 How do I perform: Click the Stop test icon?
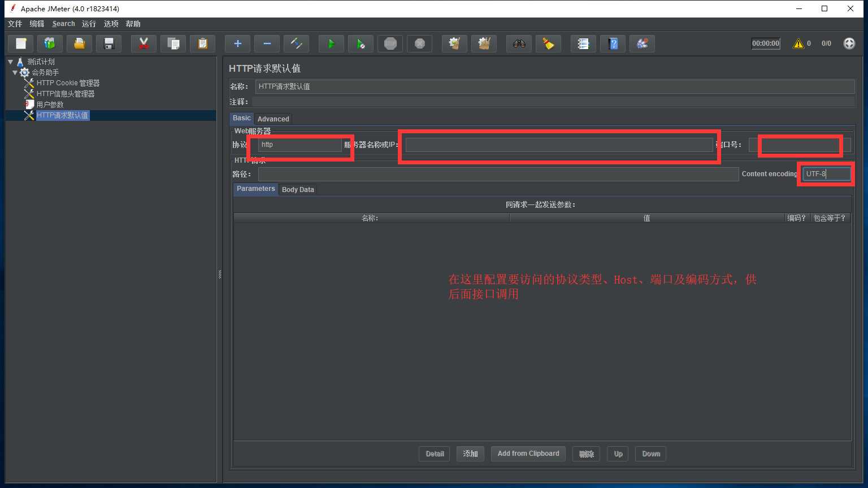coord(390,43)
